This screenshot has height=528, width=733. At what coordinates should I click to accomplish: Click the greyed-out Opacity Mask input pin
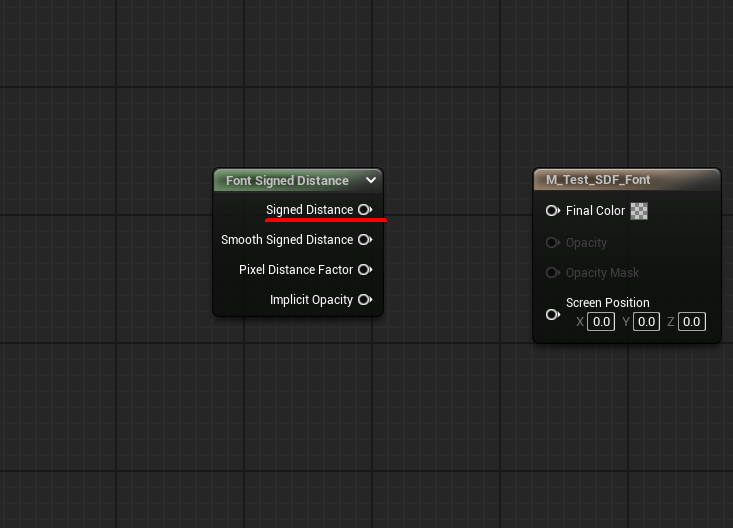coord(552,273)
